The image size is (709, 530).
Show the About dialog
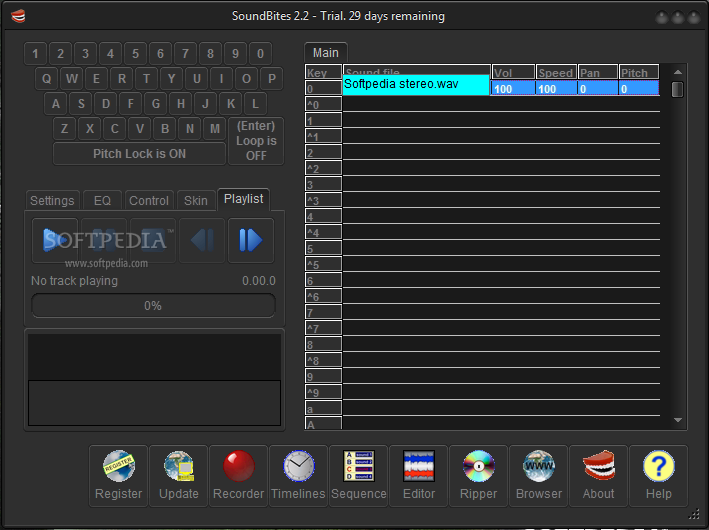click(x=599, y=476)
